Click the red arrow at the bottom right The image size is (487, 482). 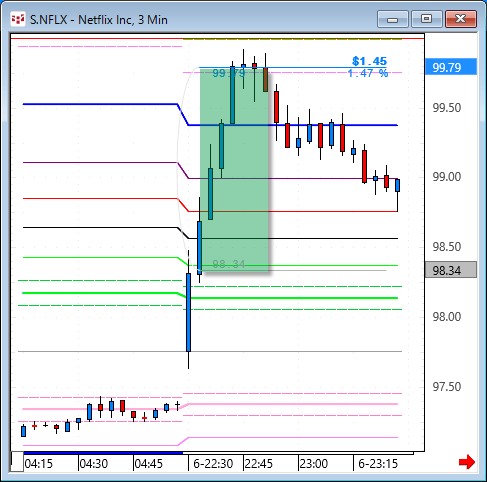coord(467,462)
